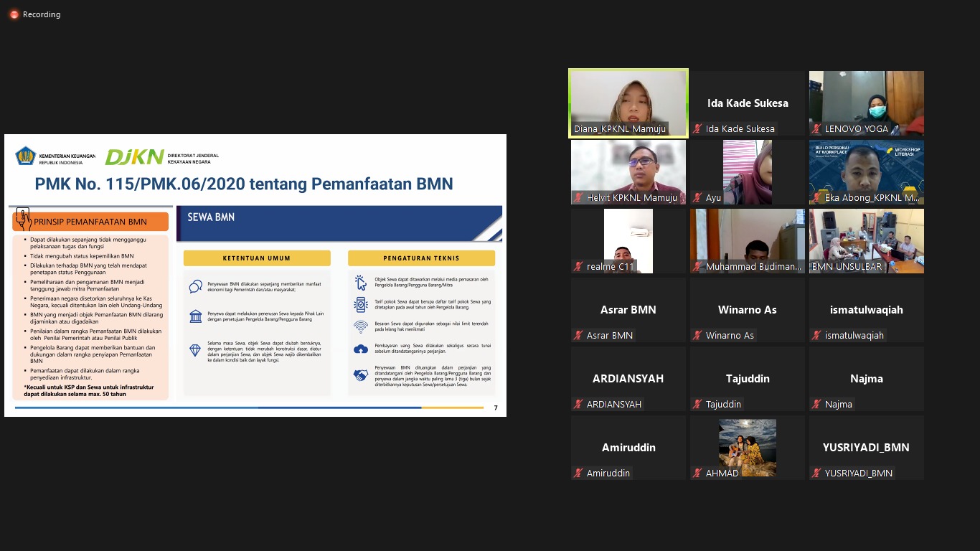This screenshot has width=980, height=551.
Task: Click the bank building icon under Ketentuan Umum
Action: pyautogui.click(x=195, y=316)
